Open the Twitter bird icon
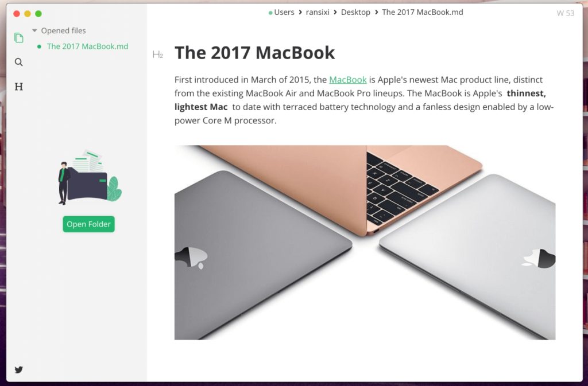588x386 pixels. tap(19, 370)
